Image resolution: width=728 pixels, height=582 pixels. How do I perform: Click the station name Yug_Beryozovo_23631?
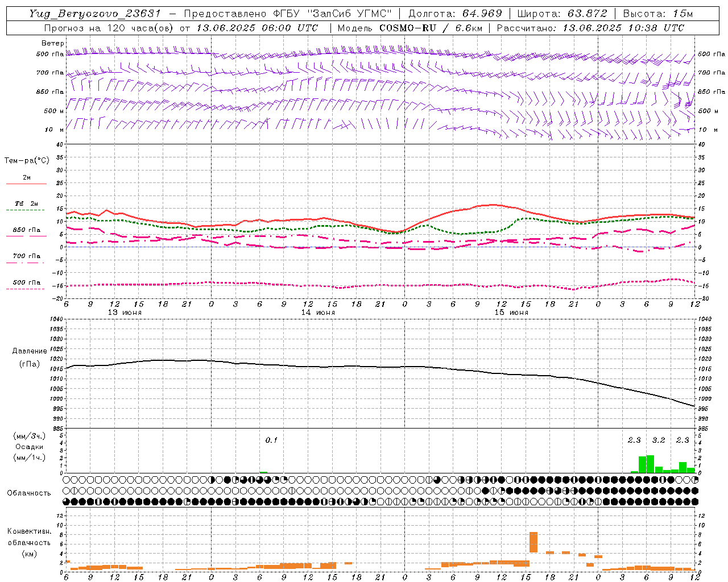pyautogui.click(x=95, y=14)
